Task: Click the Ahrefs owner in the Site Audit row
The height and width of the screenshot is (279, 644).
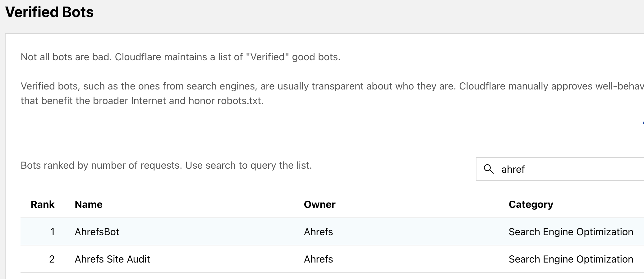Action: tap(318, 259)
